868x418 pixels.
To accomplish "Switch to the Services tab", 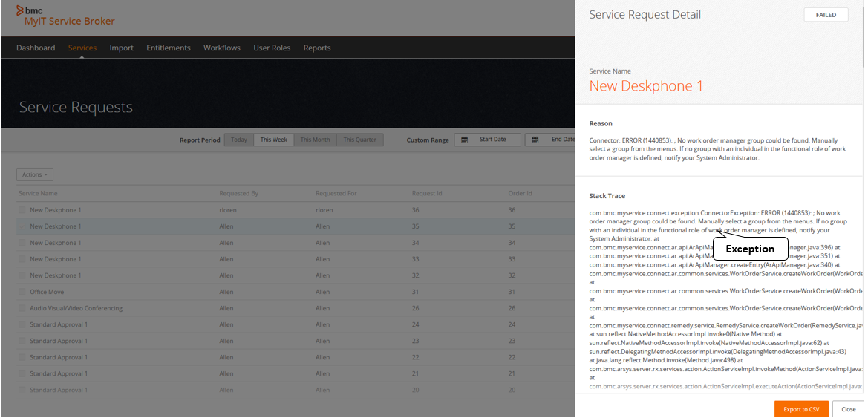I will click(82, 48).
